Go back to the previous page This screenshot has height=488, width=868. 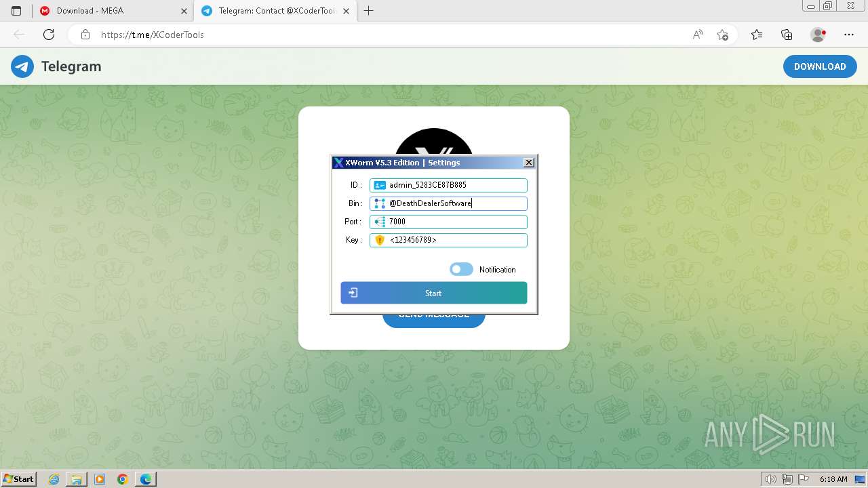tap(19, 35)
